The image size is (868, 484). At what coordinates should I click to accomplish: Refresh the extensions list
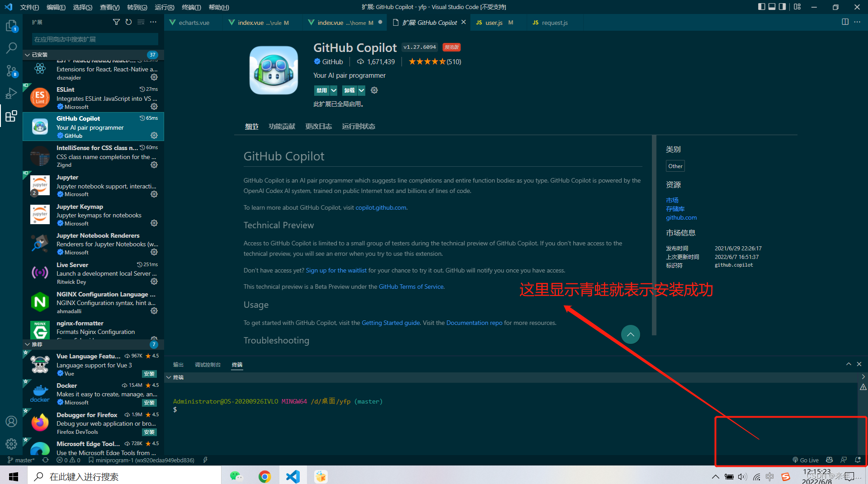(128, 22)
